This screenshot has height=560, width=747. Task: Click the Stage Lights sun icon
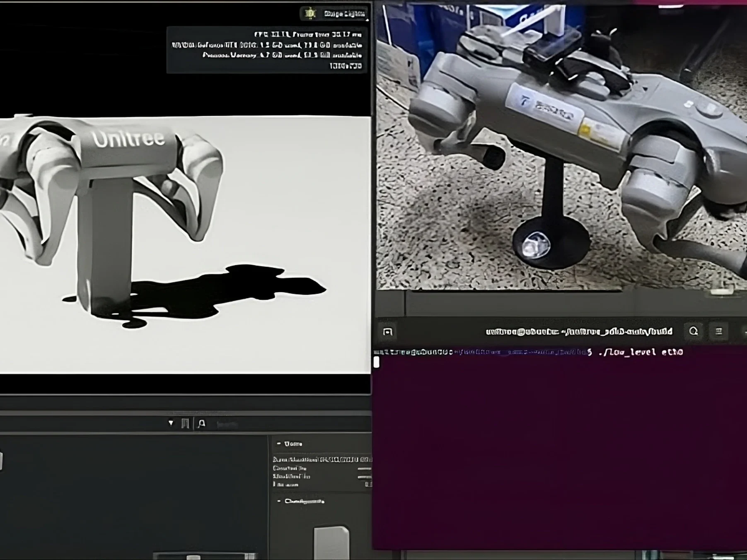(310, 13)
